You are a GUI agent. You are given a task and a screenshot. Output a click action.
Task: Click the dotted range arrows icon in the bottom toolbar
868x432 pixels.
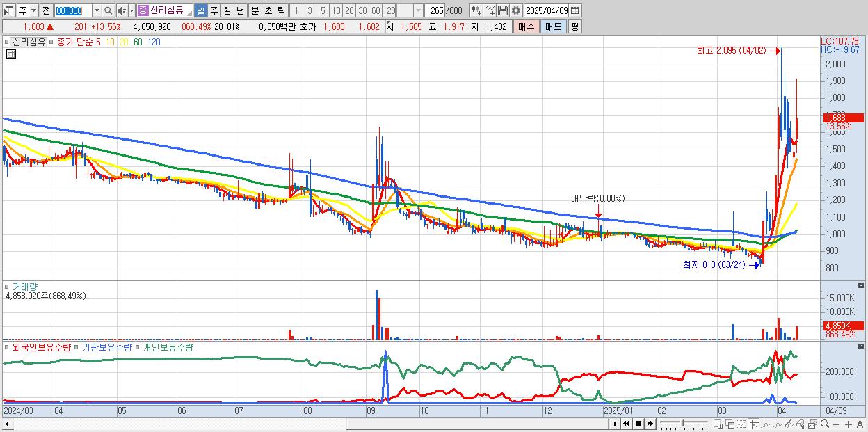[x=741, y=424]
